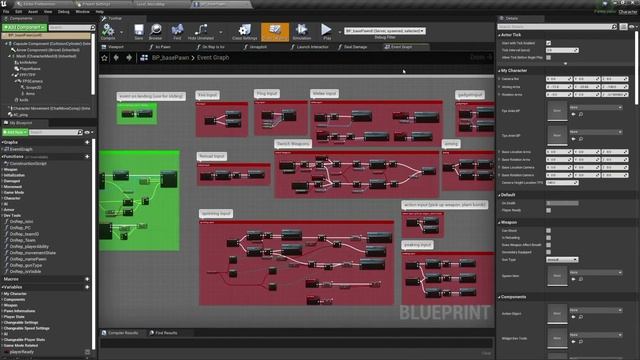Select the EventGraph entry
Screen dimensions: 640x360
point(20,149)
